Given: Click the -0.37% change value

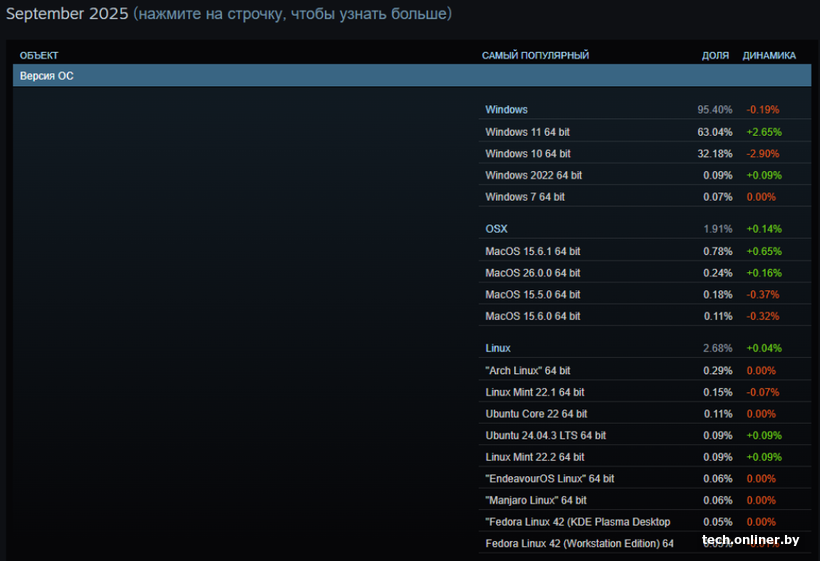Looking at the screenshot, I should pos(762,294).
